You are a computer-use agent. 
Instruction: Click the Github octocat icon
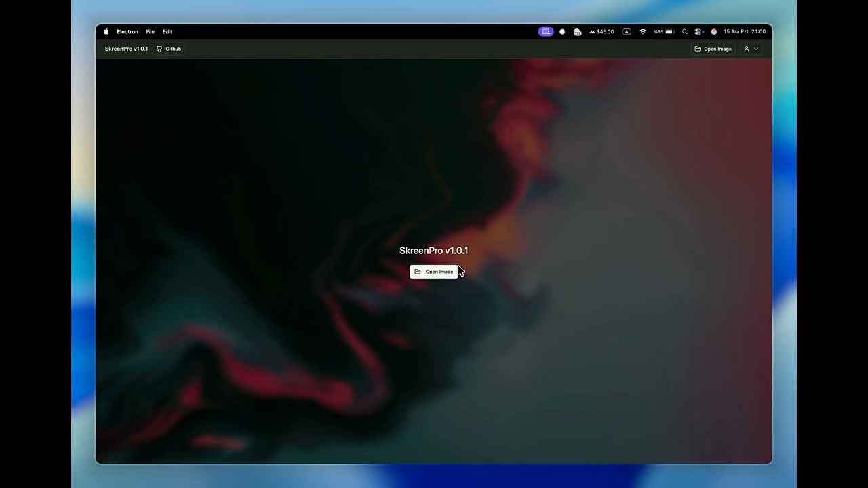pos(159,48)
